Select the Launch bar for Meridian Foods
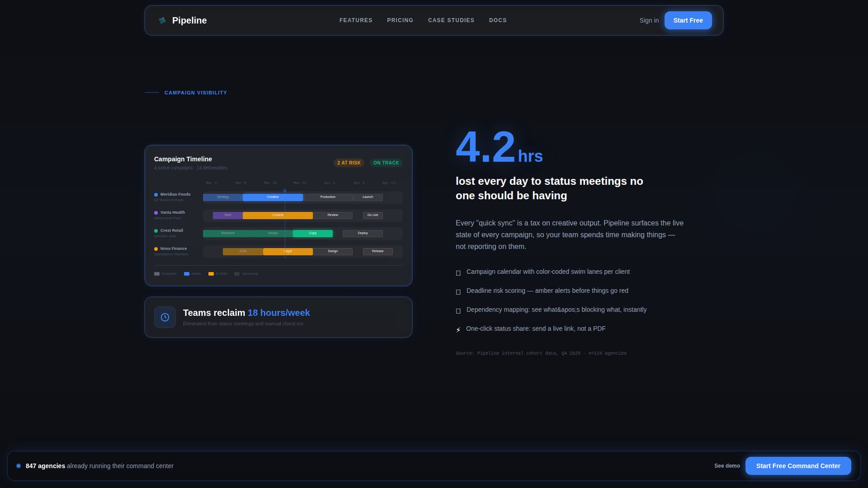The width and height of the screenshot is (868, 488). pyautogui.click(x=368, y=197)
